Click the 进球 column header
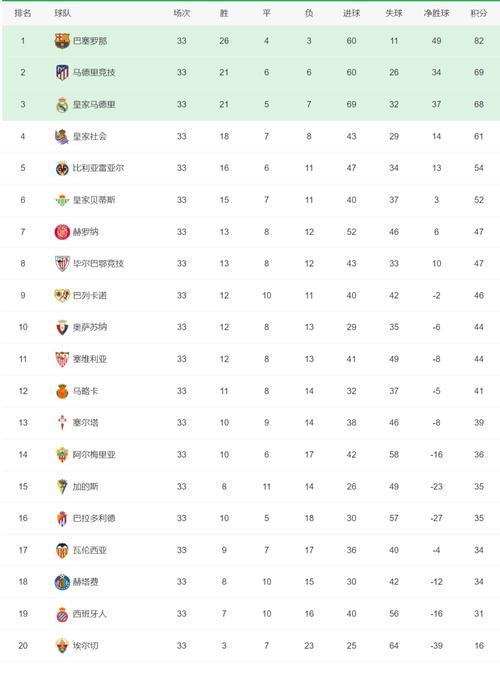500x695 pixels. [x=351, y=13]
